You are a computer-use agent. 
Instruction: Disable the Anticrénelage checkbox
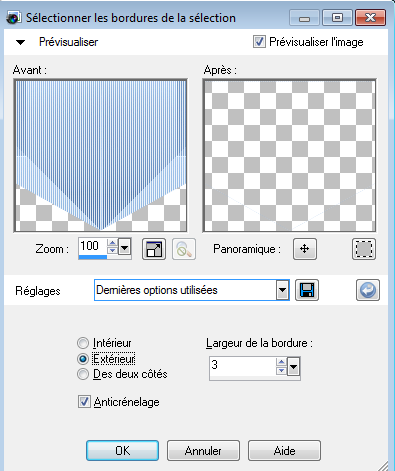tap(84, 402)
